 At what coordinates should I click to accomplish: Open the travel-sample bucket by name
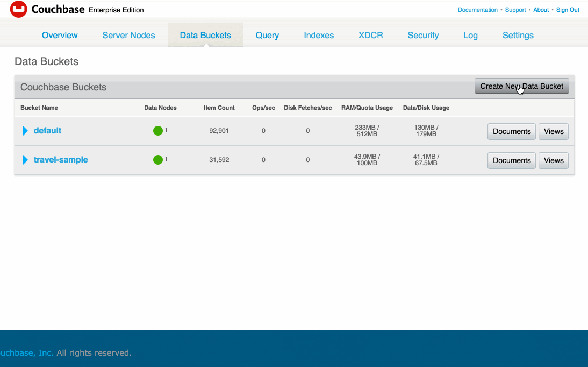[61, 159]
